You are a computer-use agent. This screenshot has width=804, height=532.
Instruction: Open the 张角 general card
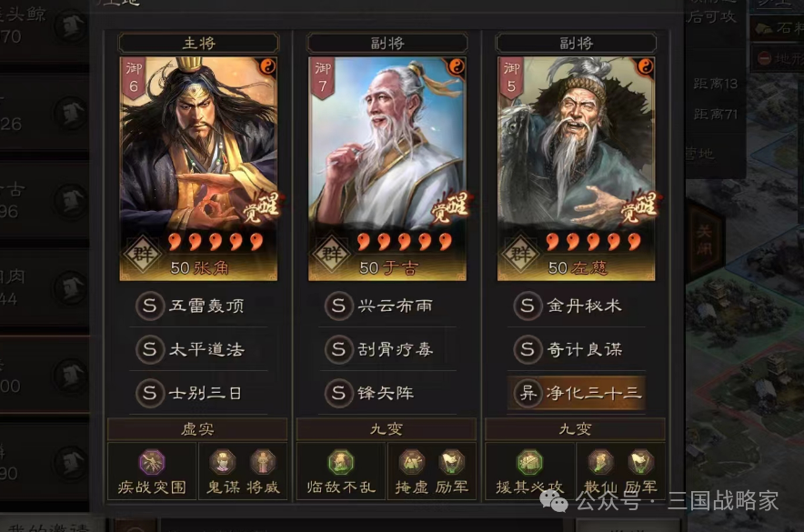pos(198,168)
